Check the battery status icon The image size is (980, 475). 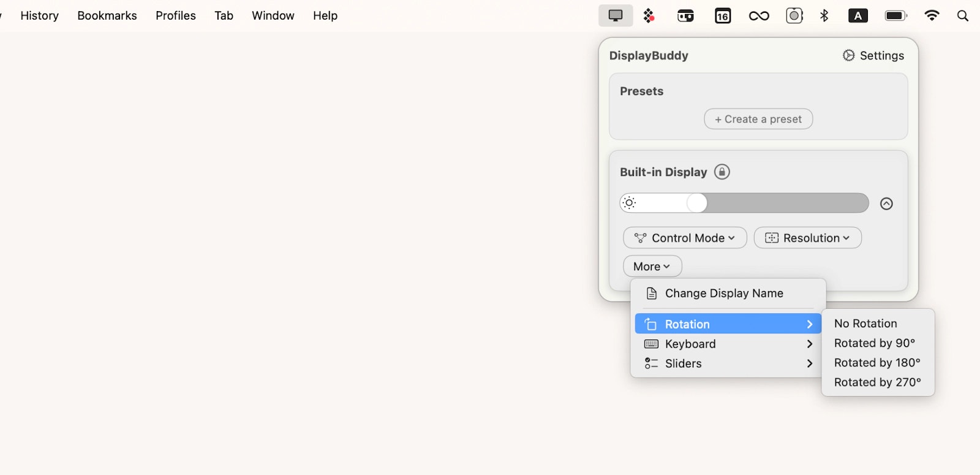point(896,16)
